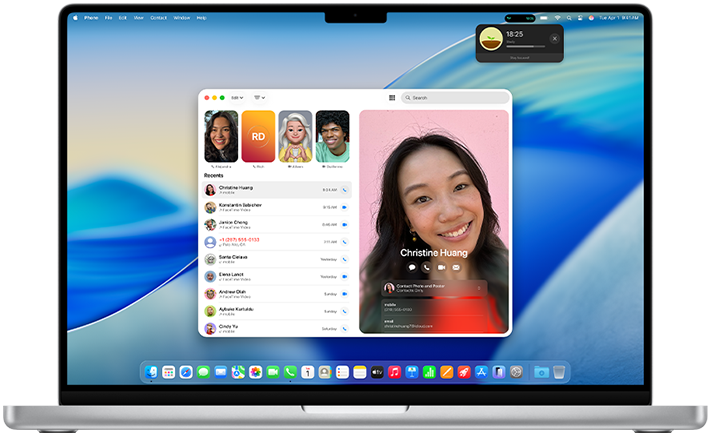Open the Edit dropdown in Phone toolbar
712x436 pixels.
click(x=237, y=98)
